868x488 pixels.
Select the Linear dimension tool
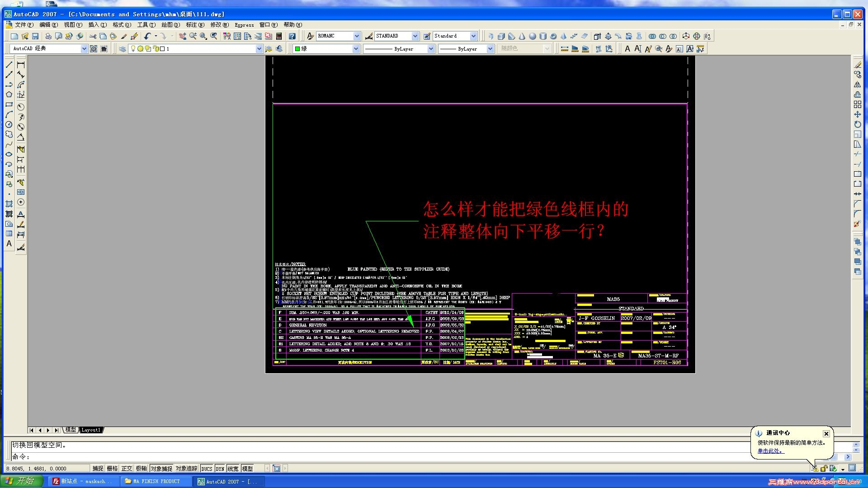click(x=21, y=65)
